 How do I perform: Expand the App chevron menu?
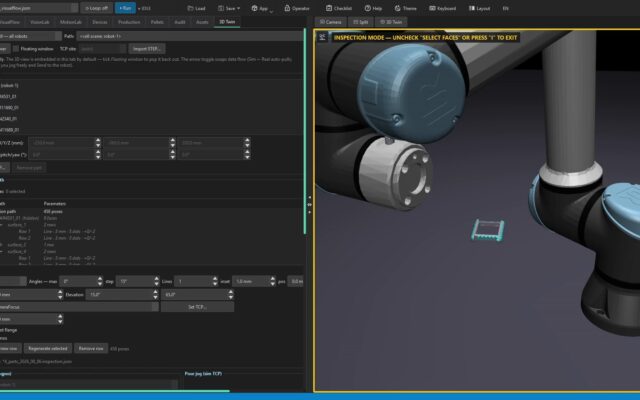point(271,11)
